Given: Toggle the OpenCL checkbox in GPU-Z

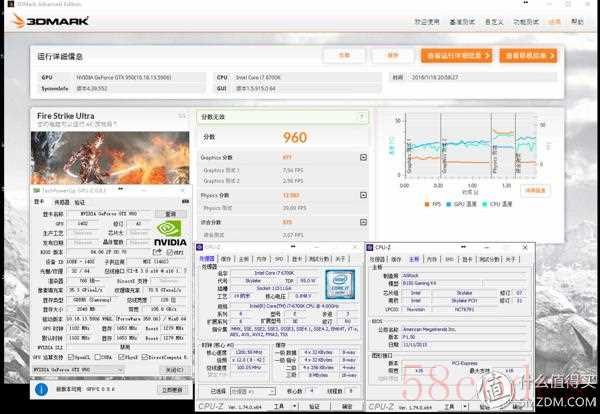Looking at the screenshot, I should coord(70,357).
